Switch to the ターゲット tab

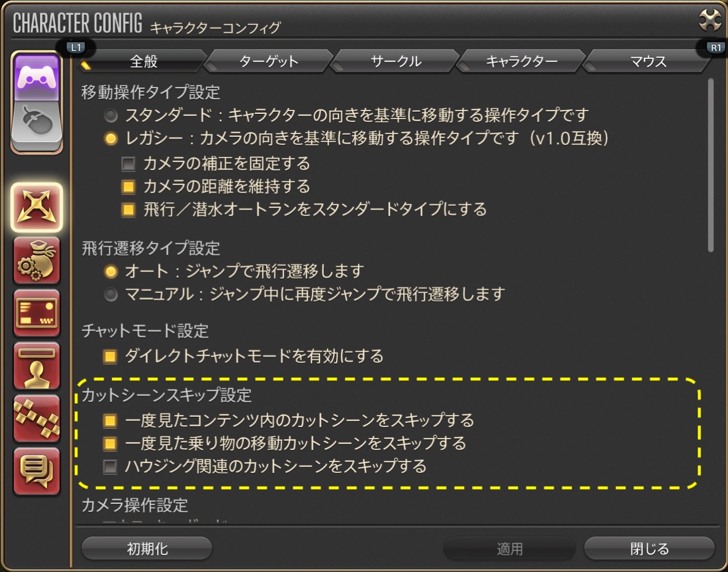[x=269, y=61]
